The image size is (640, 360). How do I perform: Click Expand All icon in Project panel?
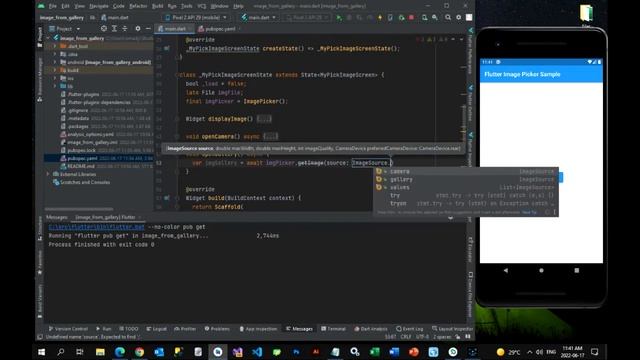click(114, 29)
